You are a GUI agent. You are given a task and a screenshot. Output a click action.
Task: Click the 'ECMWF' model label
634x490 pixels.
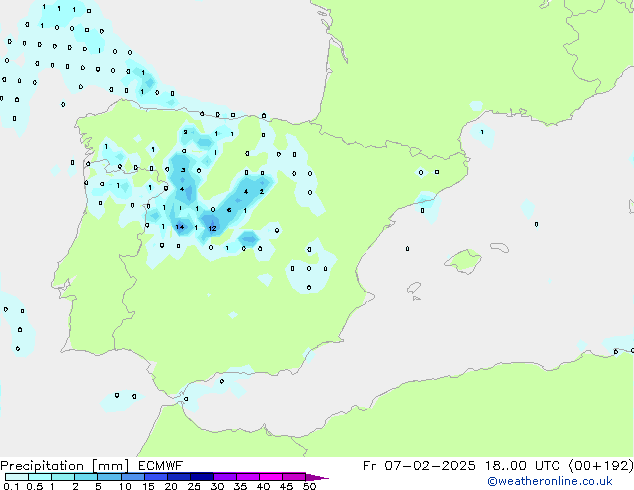pos(160,466)
